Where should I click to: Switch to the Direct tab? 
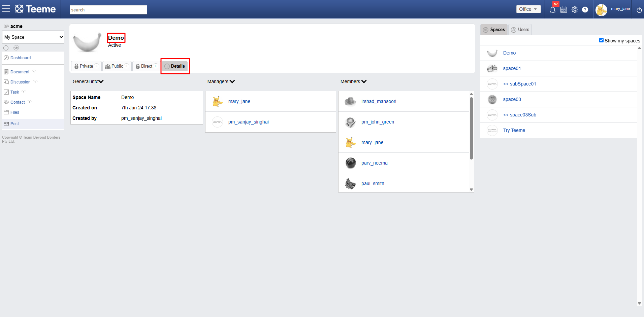pyautogui.click(x=146, y=66)
